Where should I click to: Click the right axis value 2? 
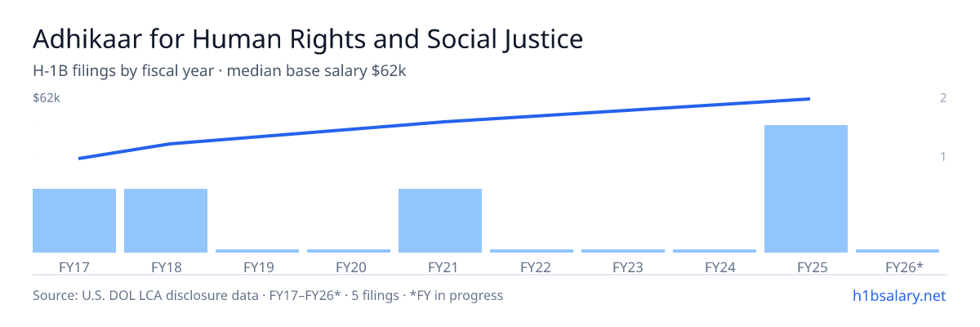coord(943,98)
